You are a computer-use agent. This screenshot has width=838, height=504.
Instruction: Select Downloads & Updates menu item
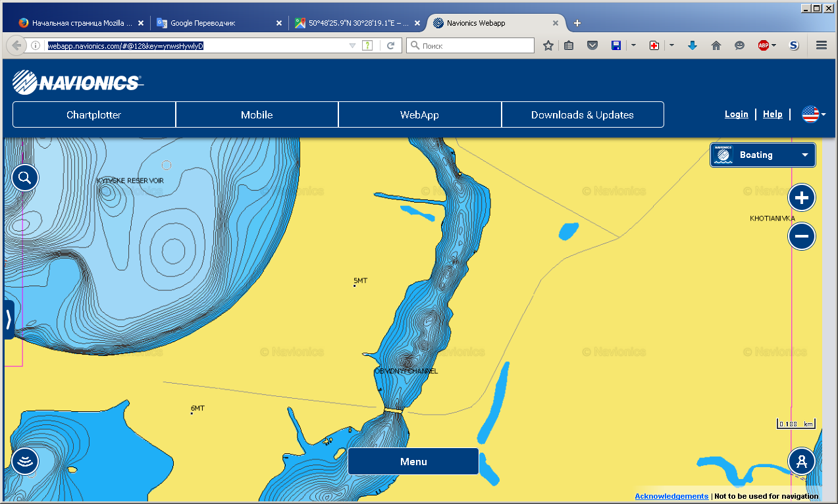[582, 114]
